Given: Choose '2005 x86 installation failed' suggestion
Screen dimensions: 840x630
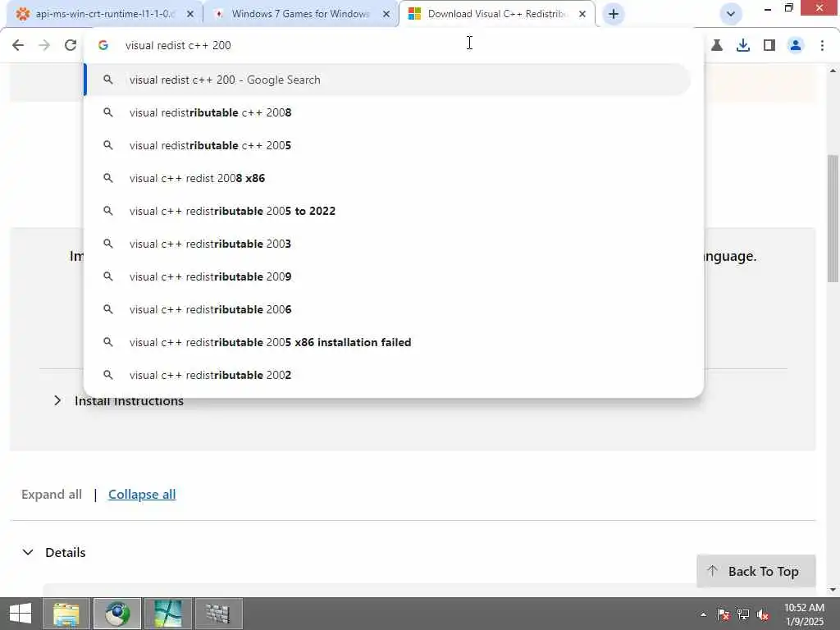Looking at the screenshot, I should (388, 342).
